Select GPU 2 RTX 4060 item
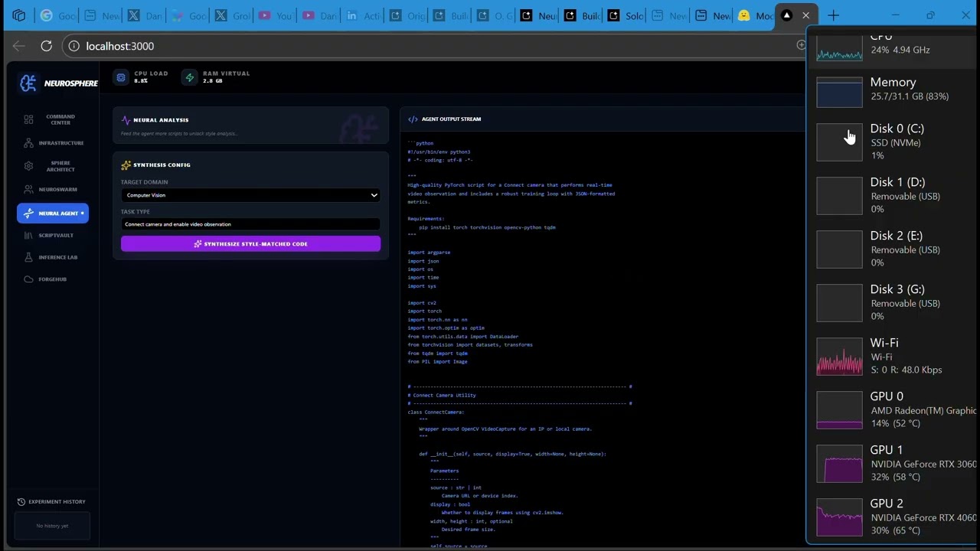 point(893,517)
